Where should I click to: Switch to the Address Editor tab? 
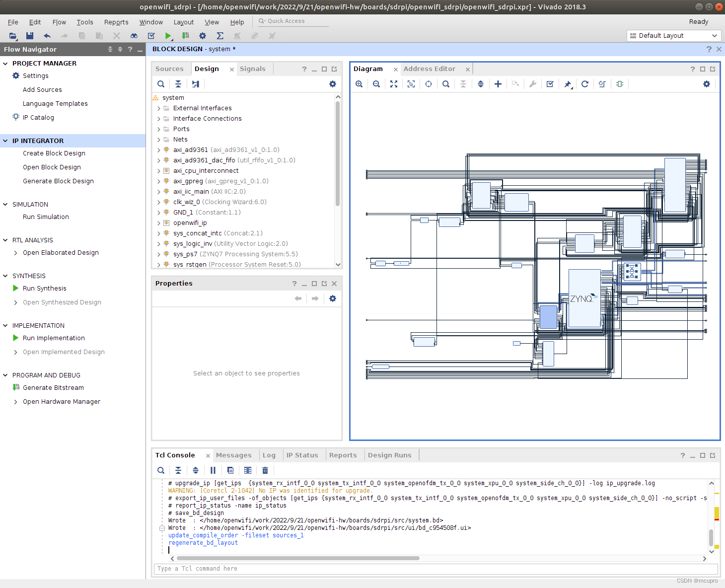[430, 69]
